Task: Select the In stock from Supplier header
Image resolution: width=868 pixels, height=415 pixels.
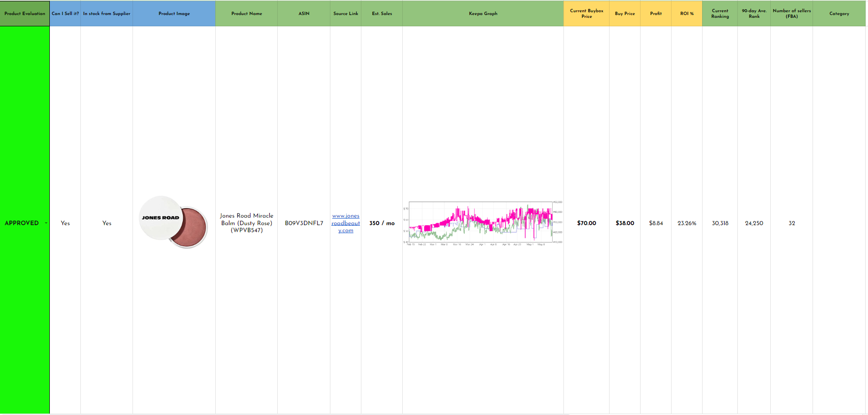Action: (107, 14)
